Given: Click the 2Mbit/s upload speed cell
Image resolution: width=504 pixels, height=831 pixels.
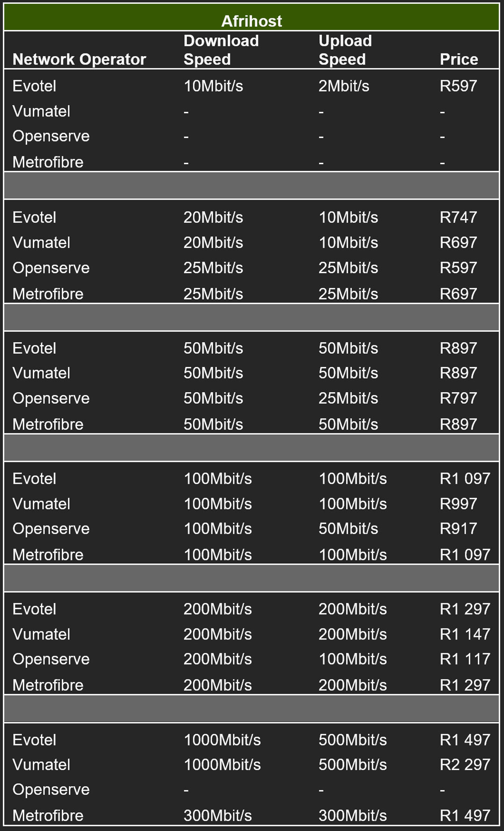Looking at the screenshot, I should pos(344,86).
